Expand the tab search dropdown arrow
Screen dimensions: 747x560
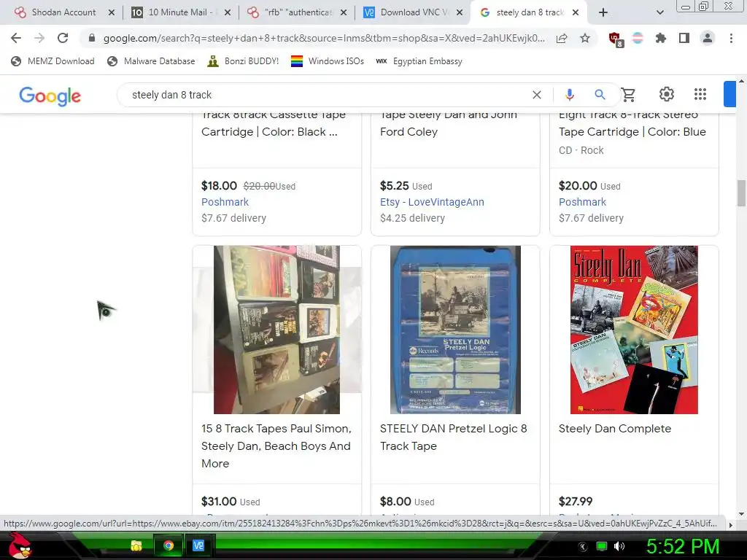click(x=659, y=12)
